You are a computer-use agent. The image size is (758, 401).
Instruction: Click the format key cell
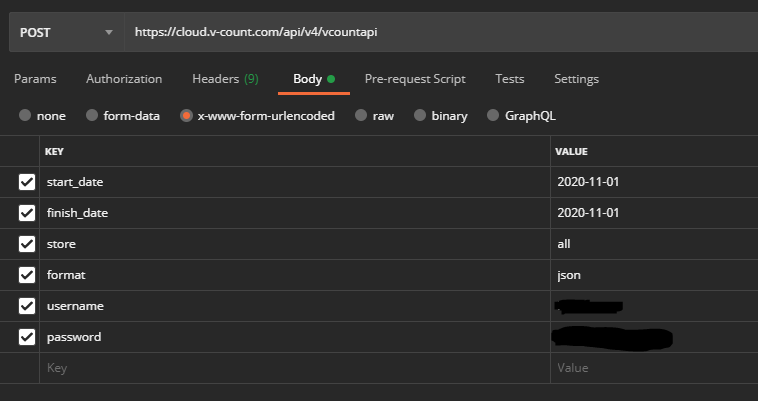(295, 275)
